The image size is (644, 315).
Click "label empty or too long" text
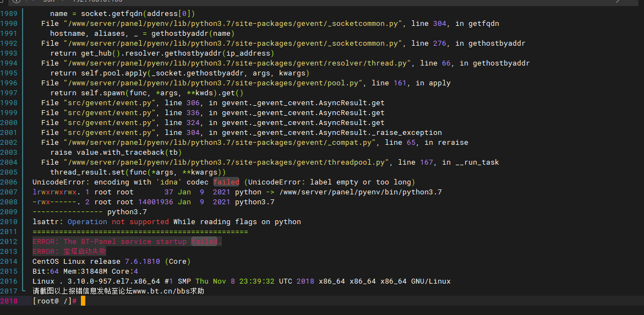click(361, 182)
